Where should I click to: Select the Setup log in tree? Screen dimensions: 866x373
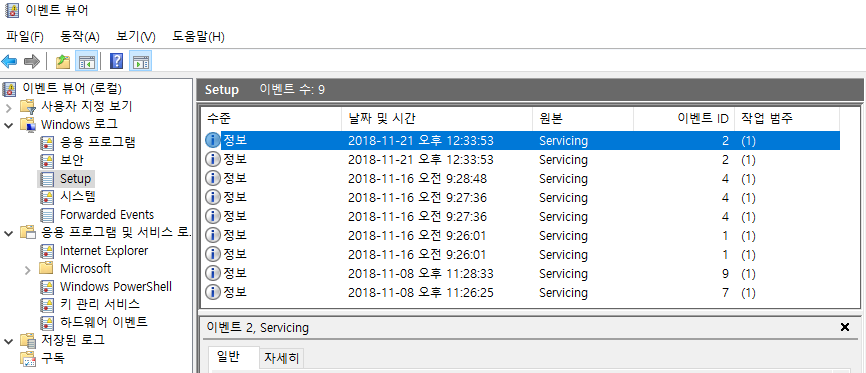coord(75,178)
